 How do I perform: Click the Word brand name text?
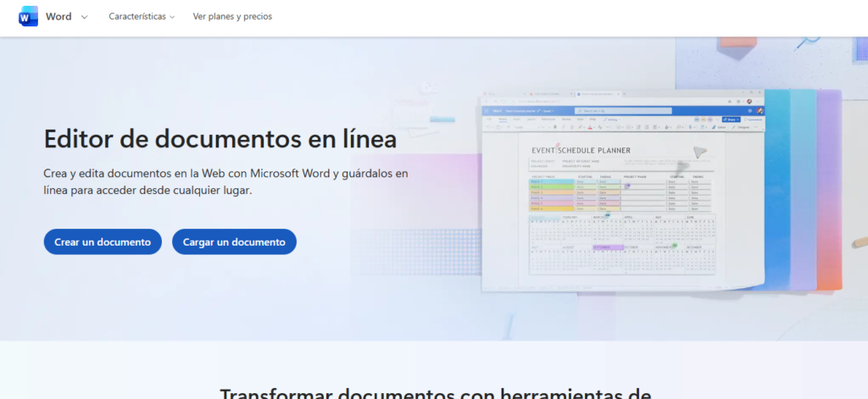tap(58, 17)
